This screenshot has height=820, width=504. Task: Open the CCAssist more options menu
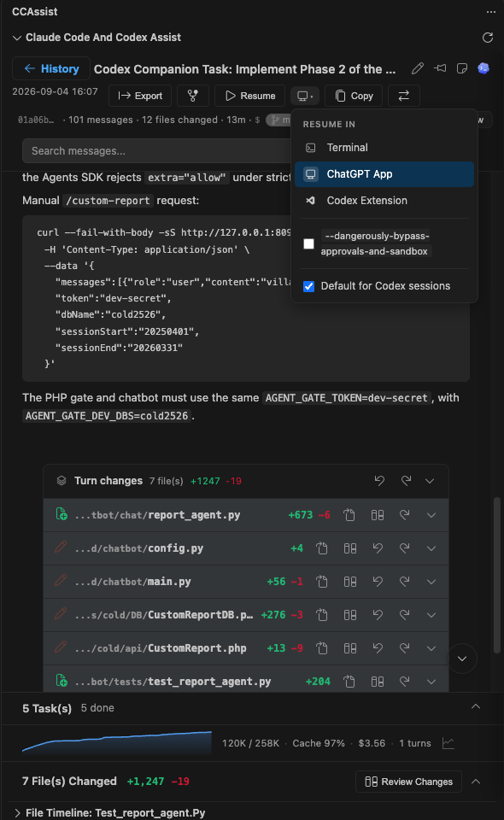coord(490,11)
